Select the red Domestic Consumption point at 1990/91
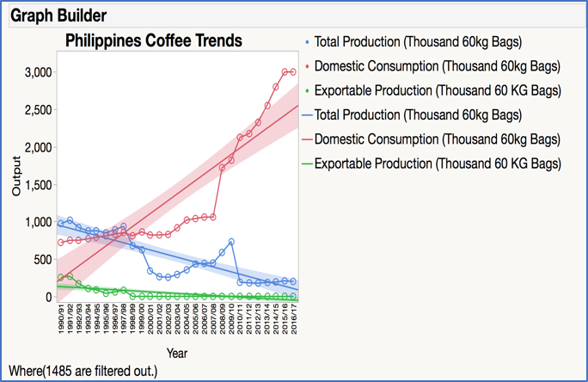The image size is (588, 382). (x=61, y=243)
